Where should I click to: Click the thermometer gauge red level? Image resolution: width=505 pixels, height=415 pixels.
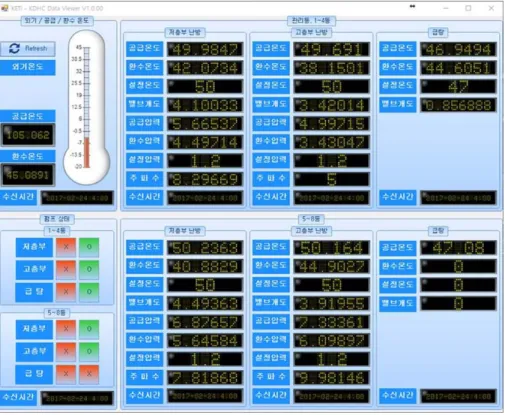click(x=87, y=153)
